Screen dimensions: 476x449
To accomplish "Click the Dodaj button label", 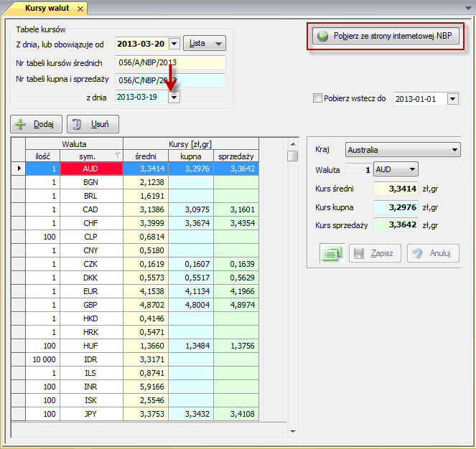I will pos(43,124).
